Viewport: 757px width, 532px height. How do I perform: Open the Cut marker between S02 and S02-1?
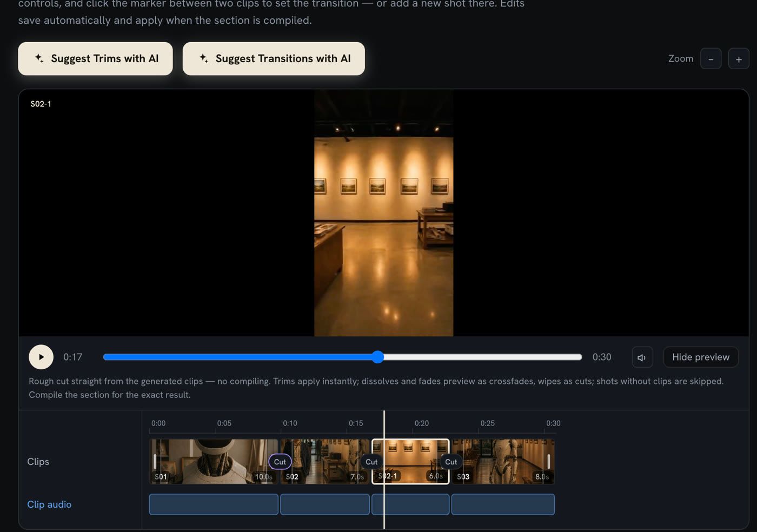coord(371,462)
